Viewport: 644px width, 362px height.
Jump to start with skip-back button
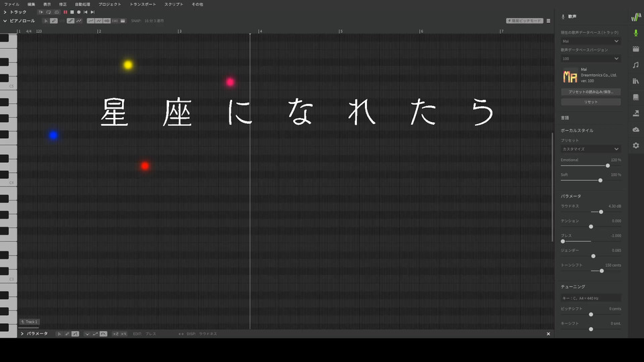(85, 12)
